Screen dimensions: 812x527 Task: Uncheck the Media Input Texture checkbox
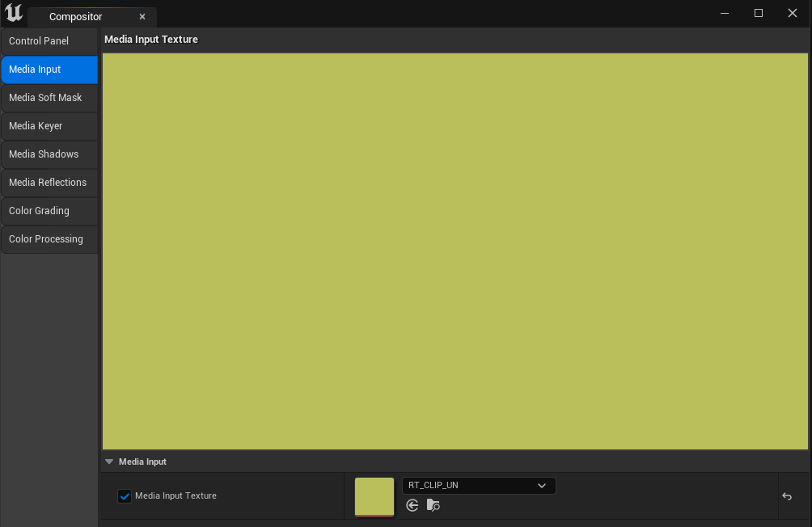coord(125,496)
